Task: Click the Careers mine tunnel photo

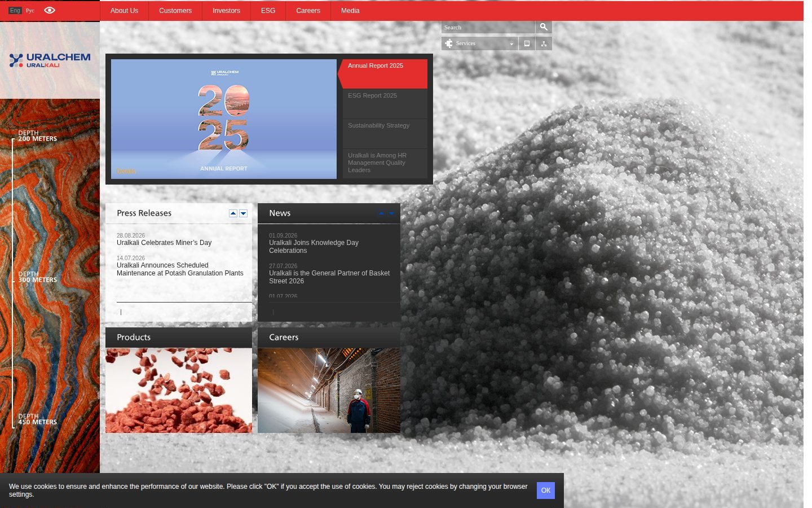Action: coord(329,391)
